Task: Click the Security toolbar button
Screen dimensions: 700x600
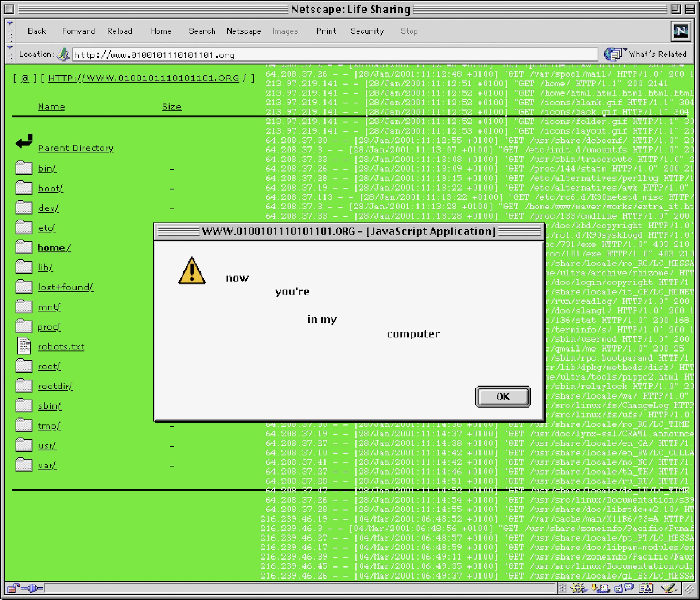Action: (367, 31)
